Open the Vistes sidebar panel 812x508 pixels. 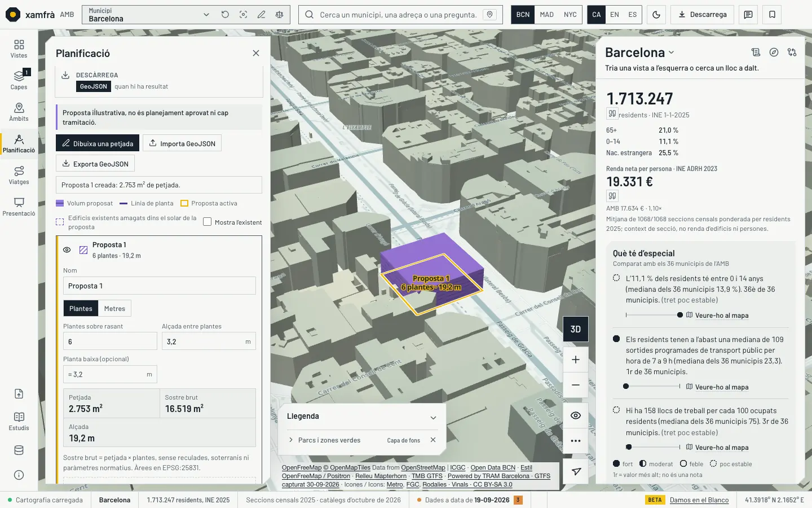19,49
